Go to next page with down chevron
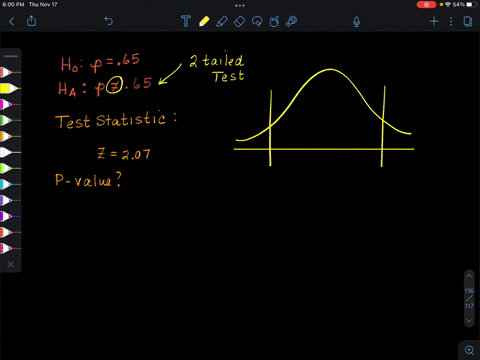Screen dimensions: 480x360 coord(469,321)
